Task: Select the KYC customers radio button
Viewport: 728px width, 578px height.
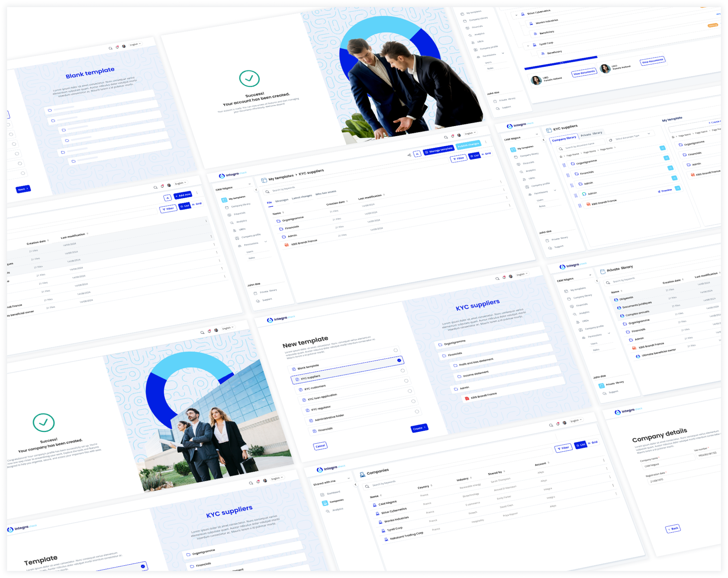Action: click(403, 370)
